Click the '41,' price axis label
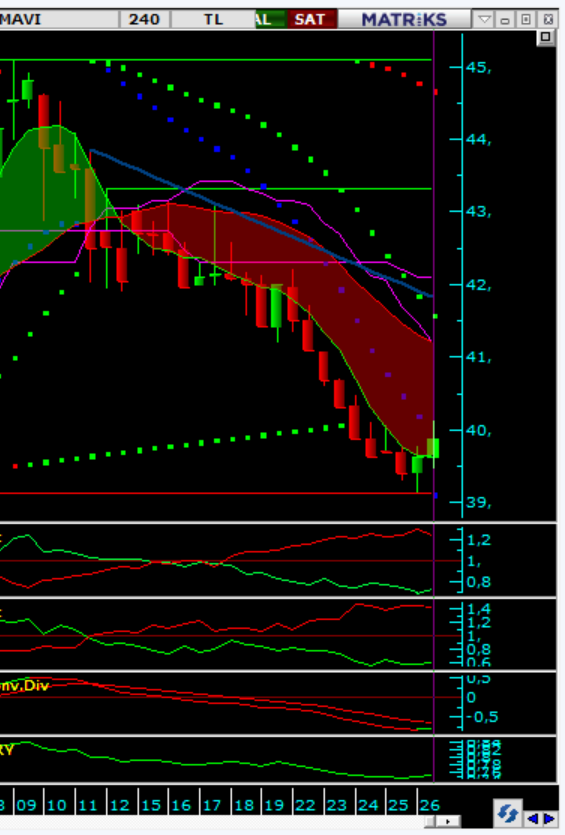The image size is (565, 835). click(478, 357)
